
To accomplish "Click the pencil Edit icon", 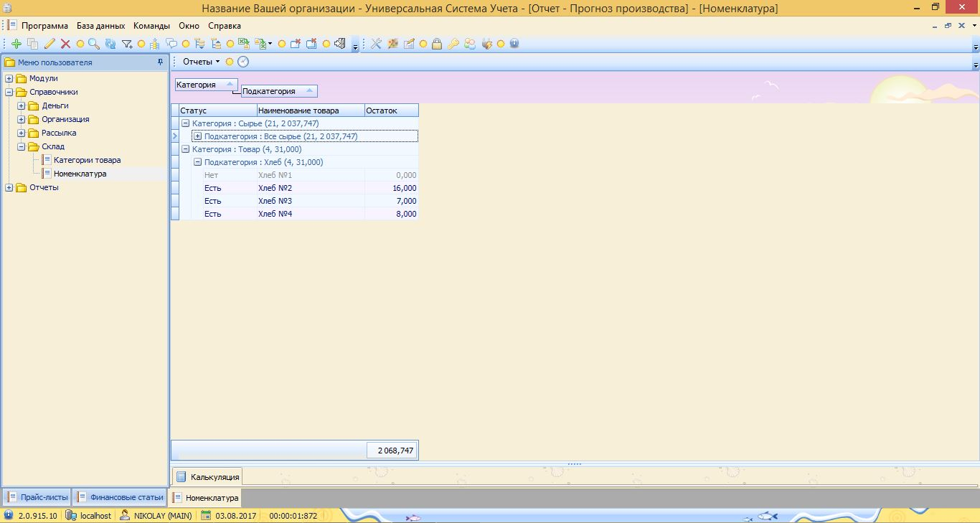I will point(50,44).
